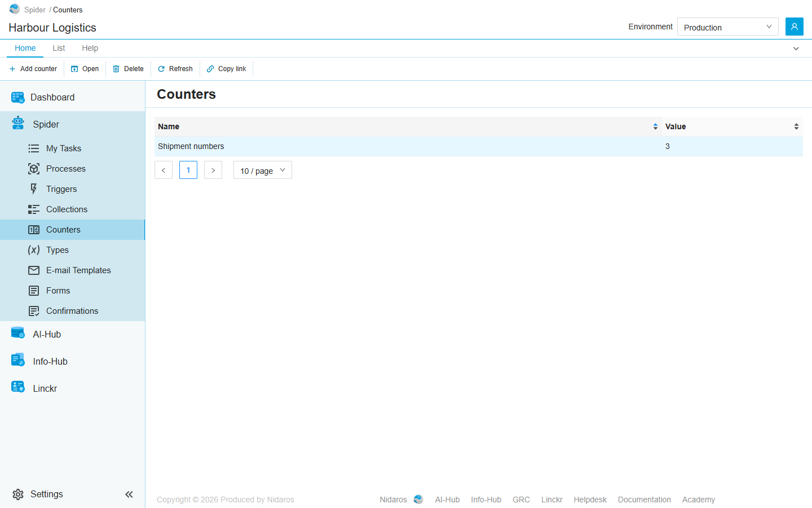Open the Documentation footer link
The width and height of the screenshot is (812, 508).
tap(644, 500)
